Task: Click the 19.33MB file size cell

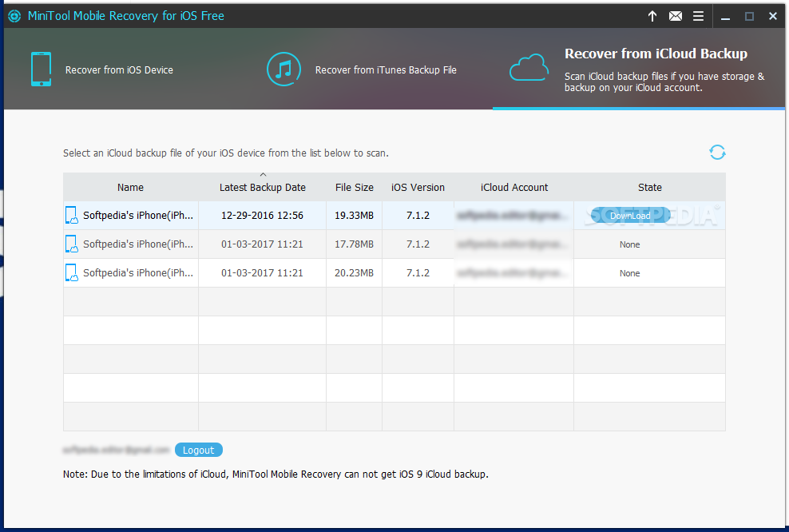Action: coord(355,216)
